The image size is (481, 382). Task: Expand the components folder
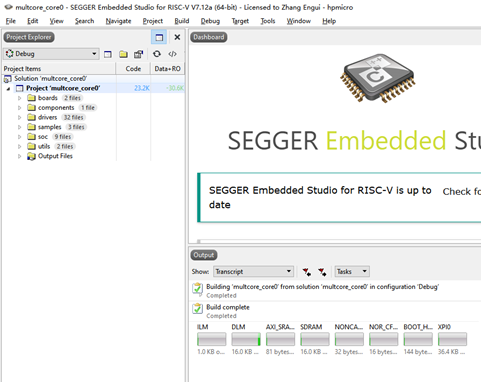19,108
